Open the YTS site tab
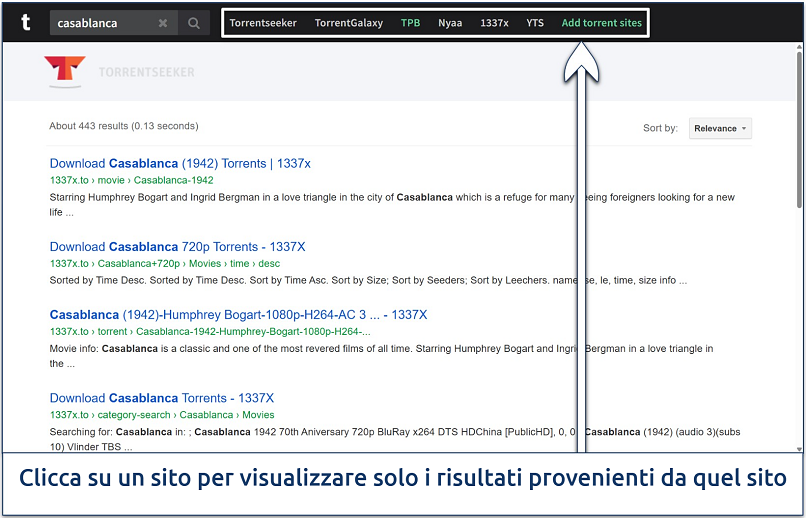The width and height of the screenshot is (806, 518). 535,23
